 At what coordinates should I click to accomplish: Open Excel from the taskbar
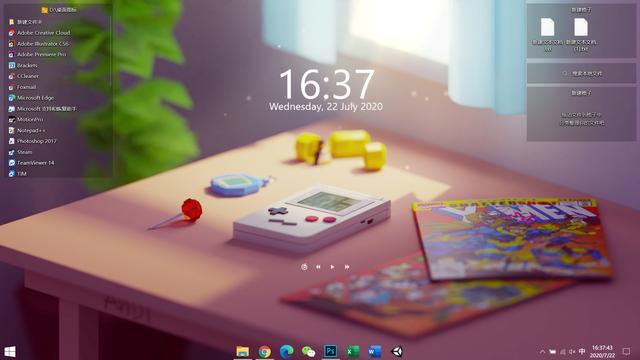(353, 351)
